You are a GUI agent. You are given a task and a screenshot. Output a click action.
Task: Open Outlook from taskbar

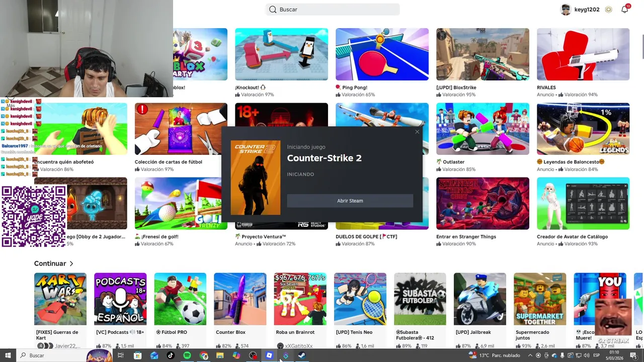[154, 355]
